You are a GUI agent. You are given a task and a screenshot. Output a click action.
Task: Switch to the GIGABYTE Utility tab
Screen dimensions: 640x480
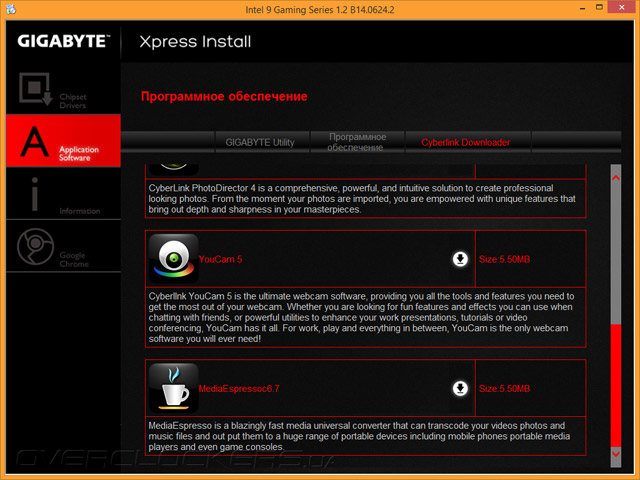tap(262, 142)
